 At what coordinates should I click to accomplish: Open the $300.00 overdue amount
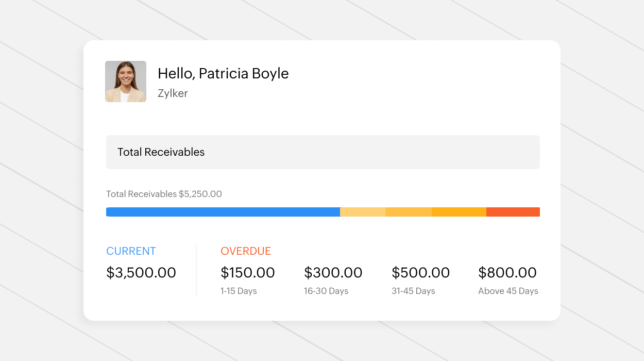(333, 273)
